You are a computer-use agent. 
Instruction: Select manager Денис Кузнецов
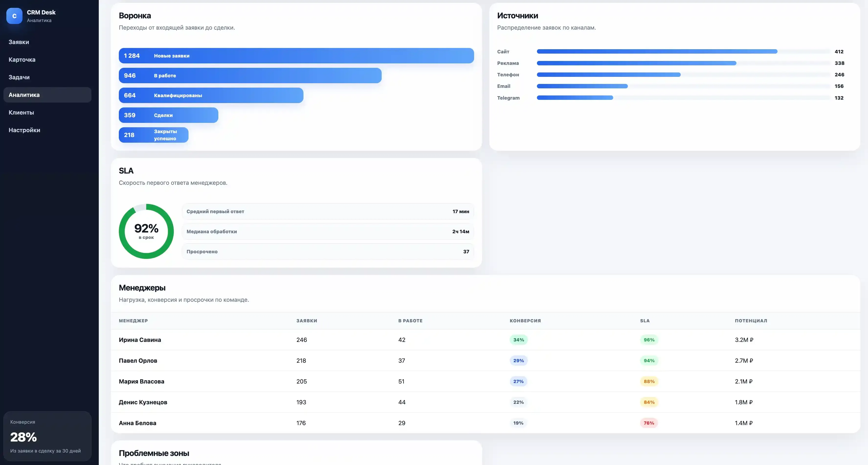[143, 402]
